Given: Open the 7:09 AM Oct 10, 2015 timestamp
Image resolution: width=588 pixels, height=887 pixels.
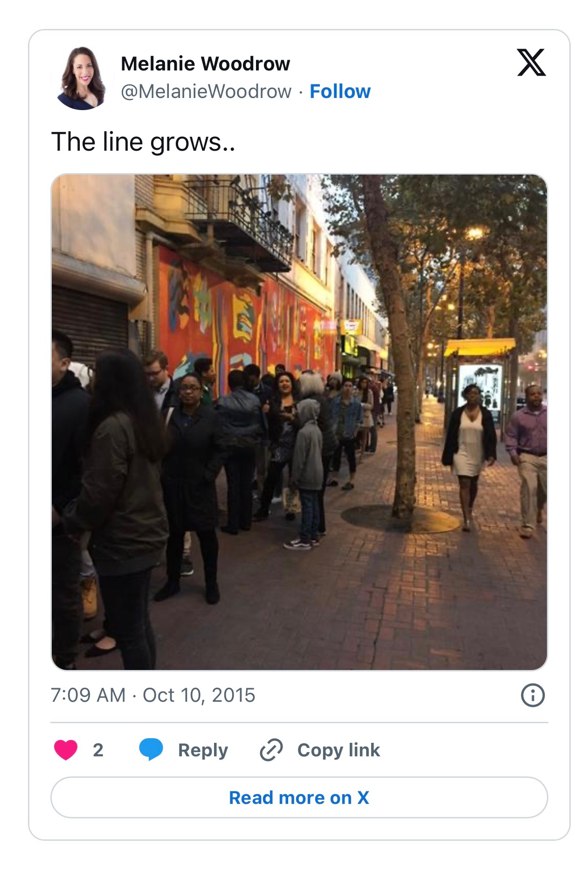Looking at the screenshot, I should (x=153, y=695).
